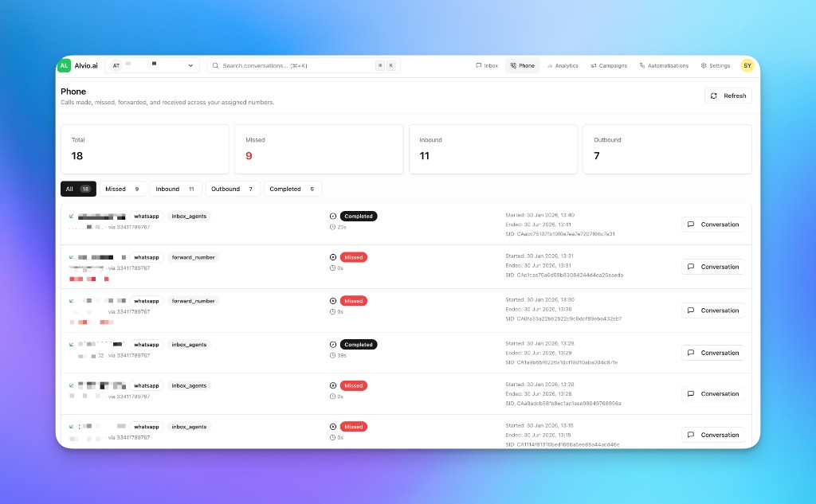This screenshot has width=816, height=504.
Task: Expand the AT workspace selector dropdown
Action: (152, 65)
